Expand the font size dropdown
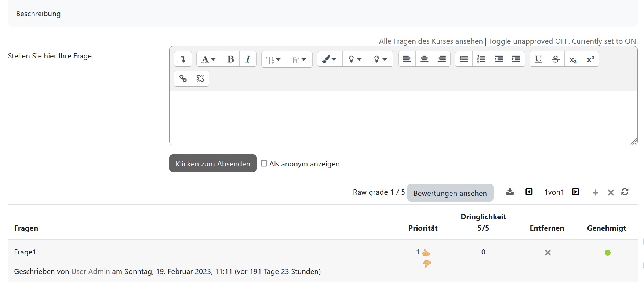 274,59
